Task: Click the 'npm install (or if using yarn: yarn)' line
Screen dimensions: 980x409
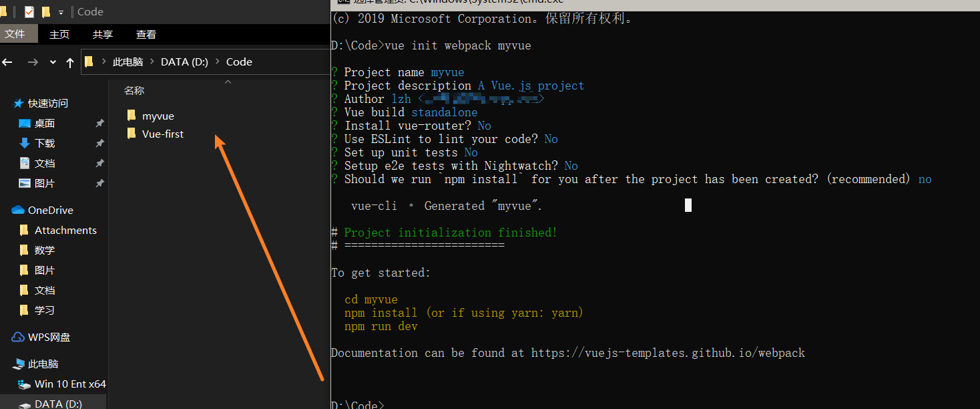Action: point(464,313)
